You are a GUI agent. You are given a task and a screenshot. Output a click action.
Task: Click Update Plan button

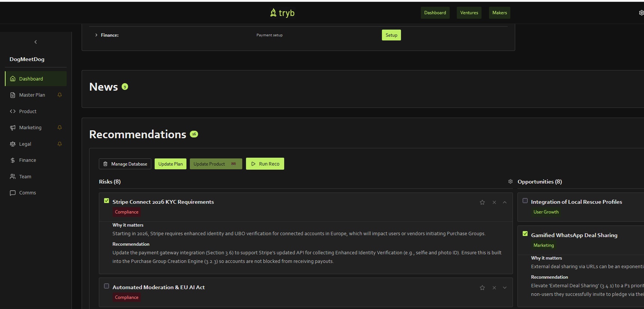click(x=170, y=164)
